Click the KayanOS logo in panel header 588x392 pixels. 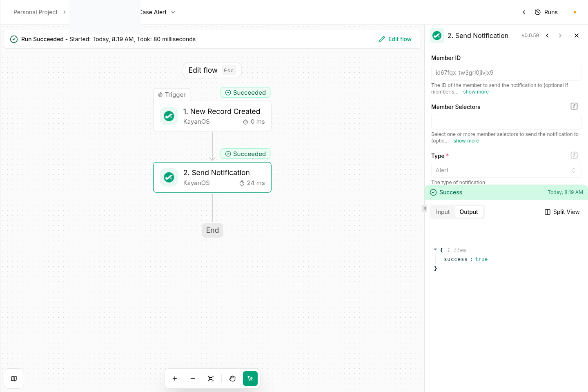(437, 36)
